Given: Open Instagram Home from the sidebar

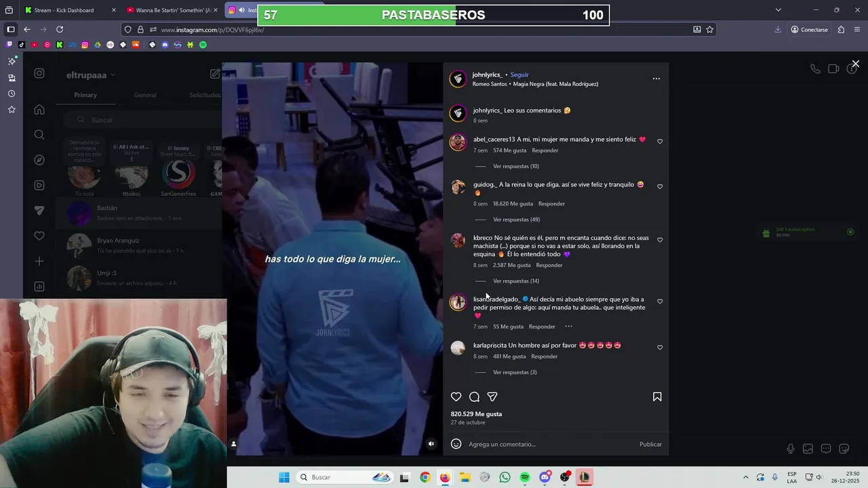Looking at the screenshot, I should (39, 110).
